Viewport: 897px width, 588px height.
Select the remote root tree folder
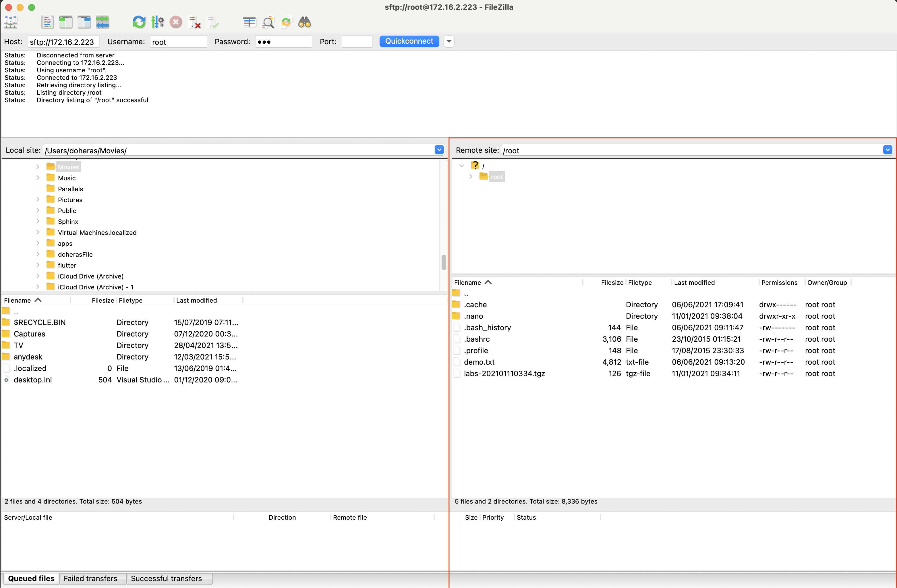(496, 177)
